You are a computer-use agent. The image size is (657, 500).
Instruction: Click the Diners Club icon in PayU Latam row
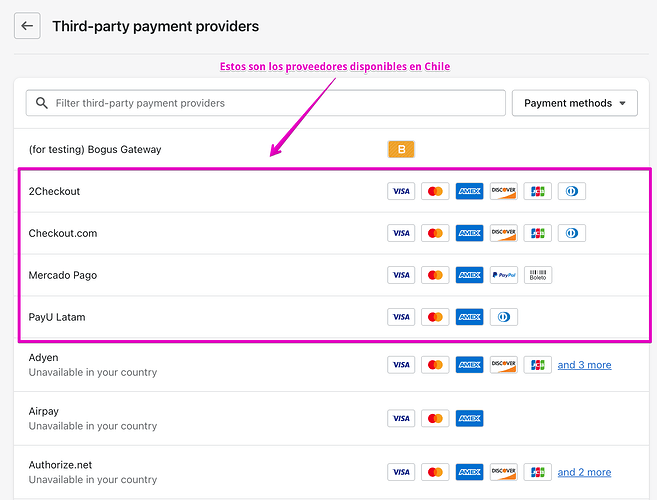coord(503,317)
